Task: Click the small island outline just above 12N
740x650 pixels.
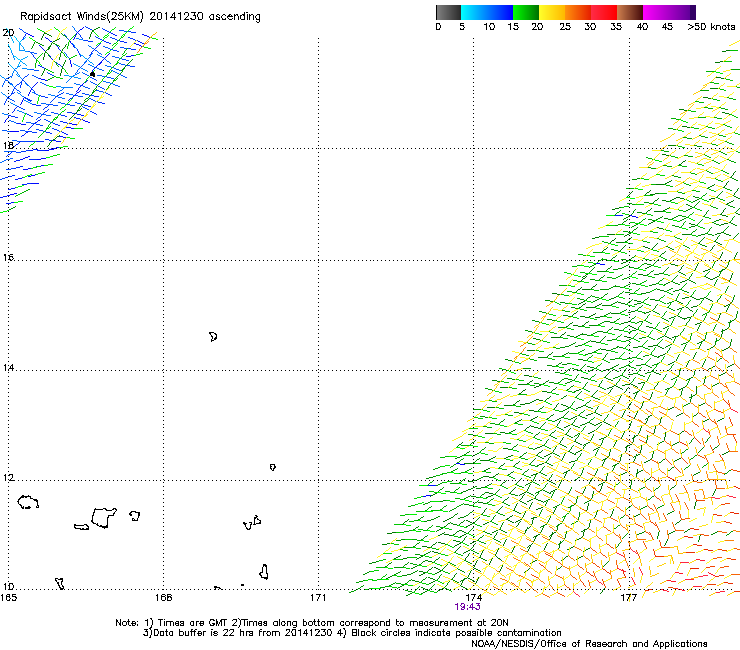Action: click(273, 467)
